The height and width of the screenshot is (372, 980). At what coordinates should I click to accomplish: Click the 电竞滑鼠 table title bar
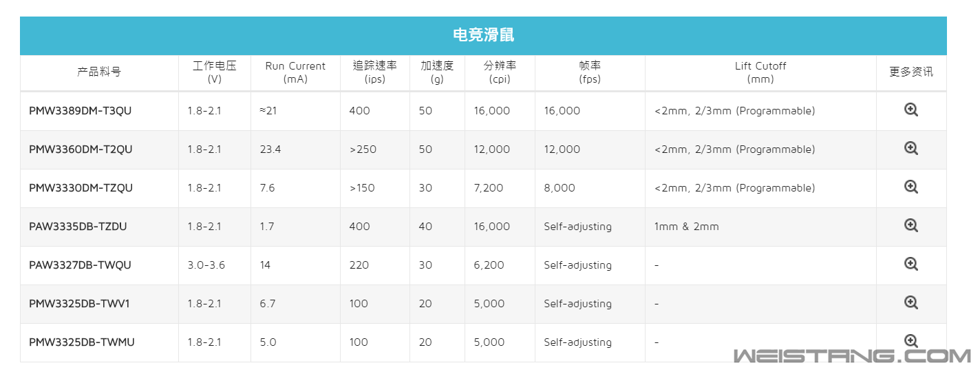point(483,36)
